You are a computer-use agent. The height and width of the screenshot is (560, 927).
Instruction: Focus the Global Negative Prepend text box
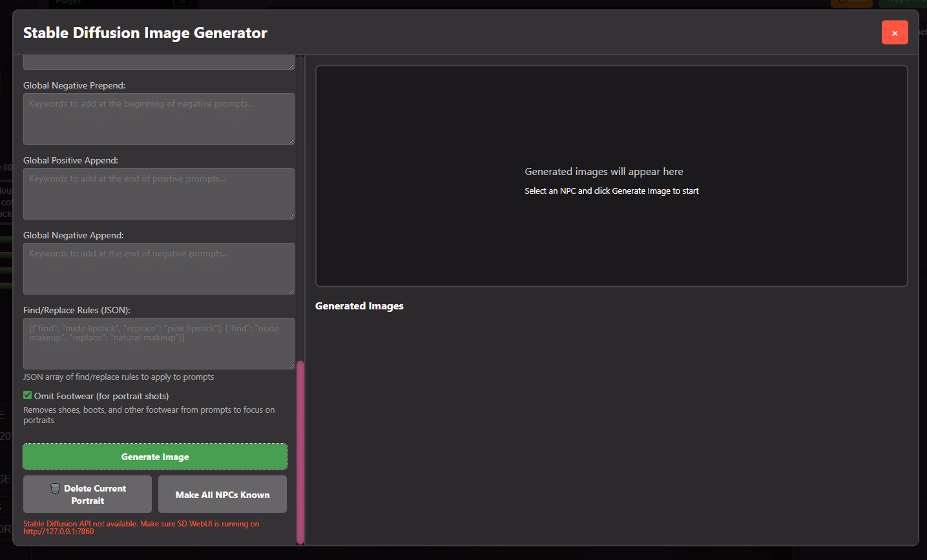coord(158,119)
